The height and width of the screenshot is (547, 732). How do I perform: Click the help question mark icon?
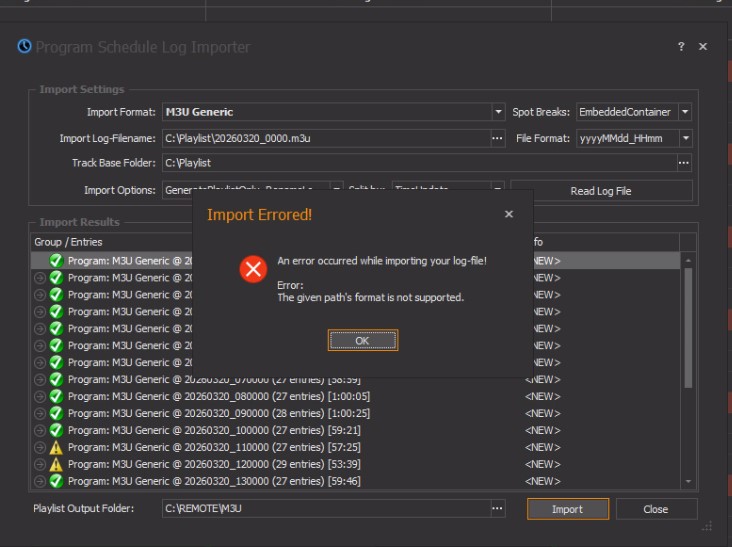tap(681, 47)
